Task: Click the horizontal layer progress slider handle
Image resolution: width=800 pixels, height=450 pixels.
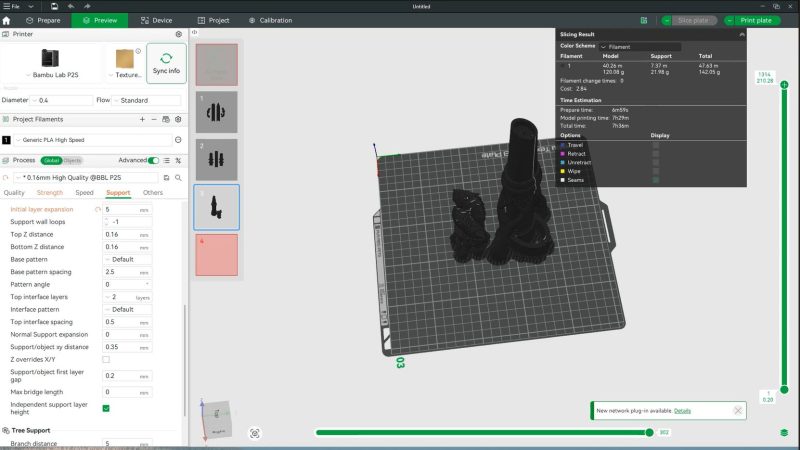Action: (649, 432)
